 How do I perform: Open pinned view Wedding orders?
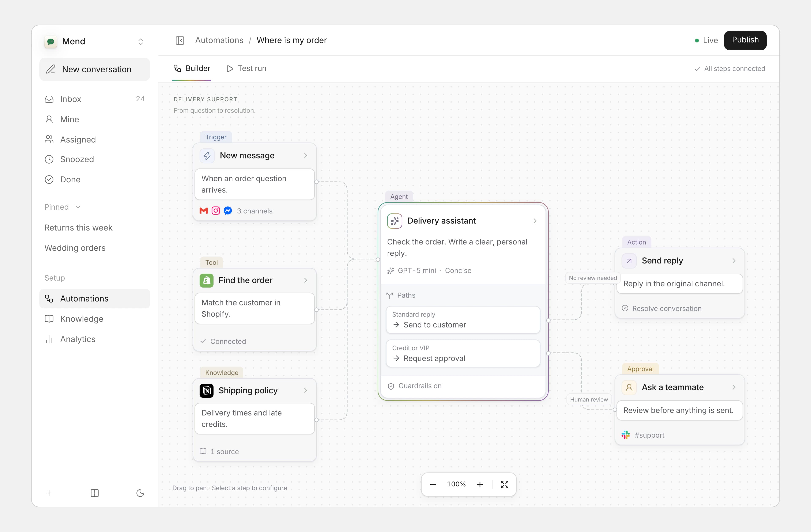coord(75,248)
